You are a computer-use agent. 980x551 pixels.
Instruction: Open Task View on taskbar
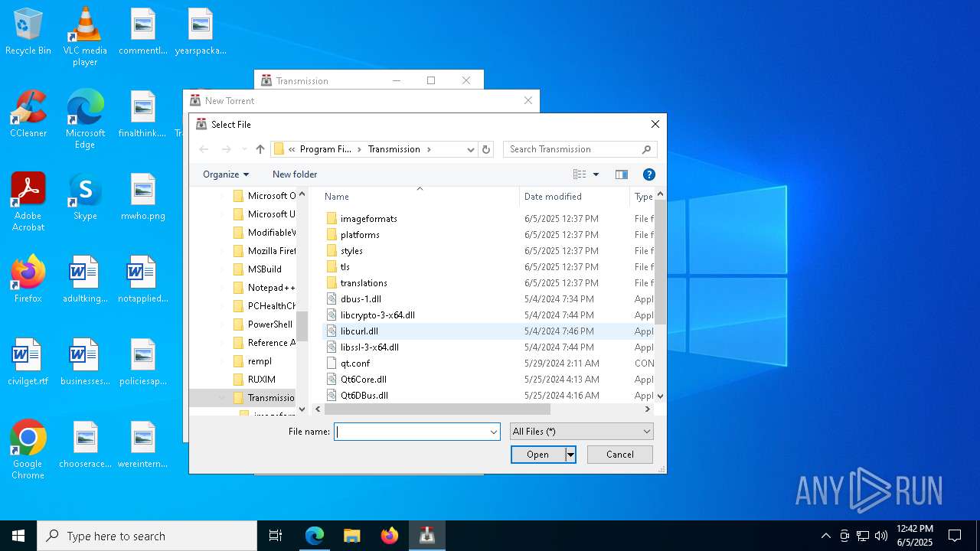click(x=276, y=536)
